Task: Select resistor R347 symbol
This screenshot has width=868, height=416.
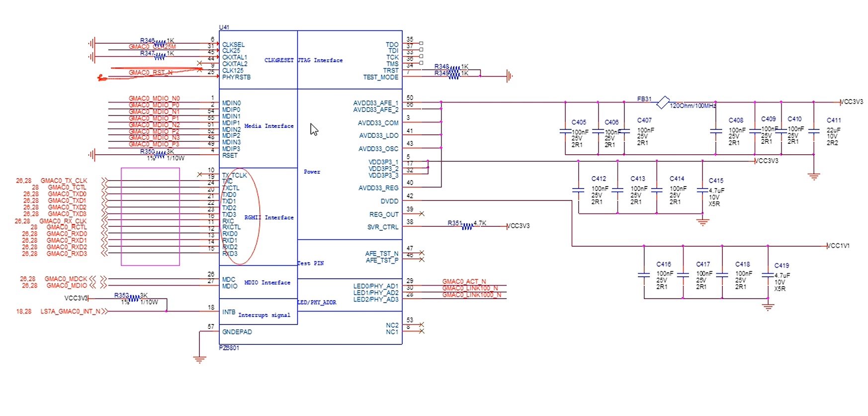Action: coord(160,56)
